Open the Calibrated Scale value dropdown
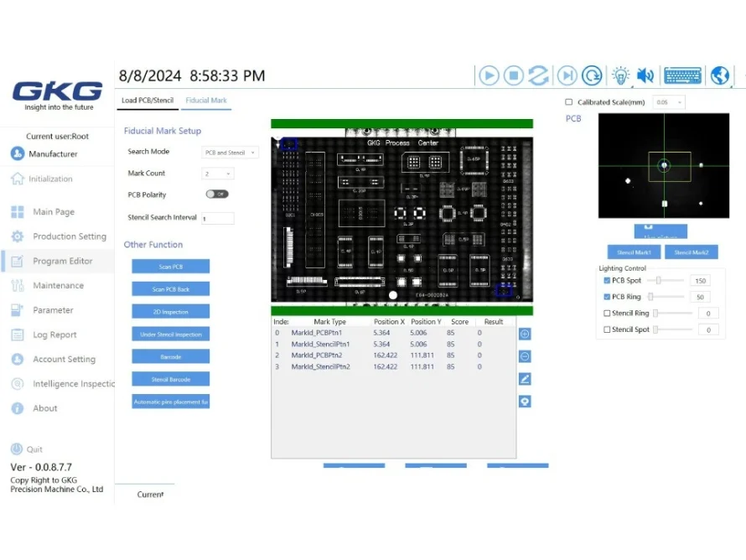Viewport: 746px width, 560px height. click(x=669, y=102)
